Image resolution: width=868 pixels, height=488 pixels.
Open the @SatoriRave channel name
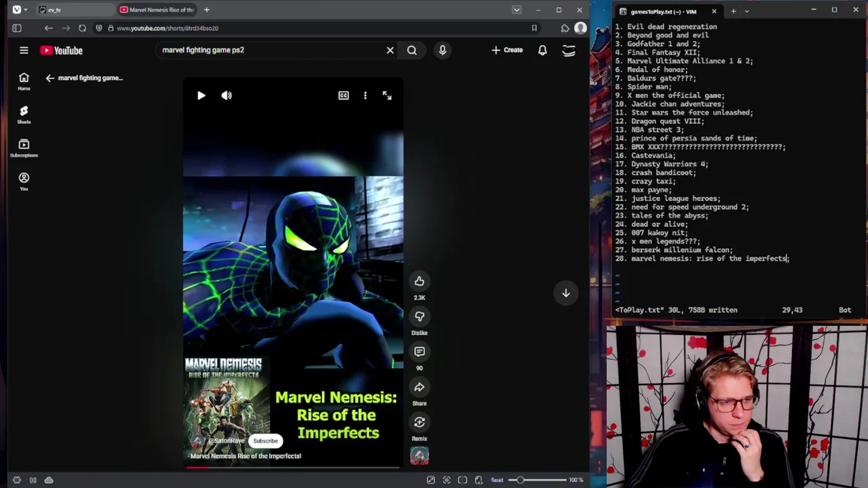tap(226, 441)
